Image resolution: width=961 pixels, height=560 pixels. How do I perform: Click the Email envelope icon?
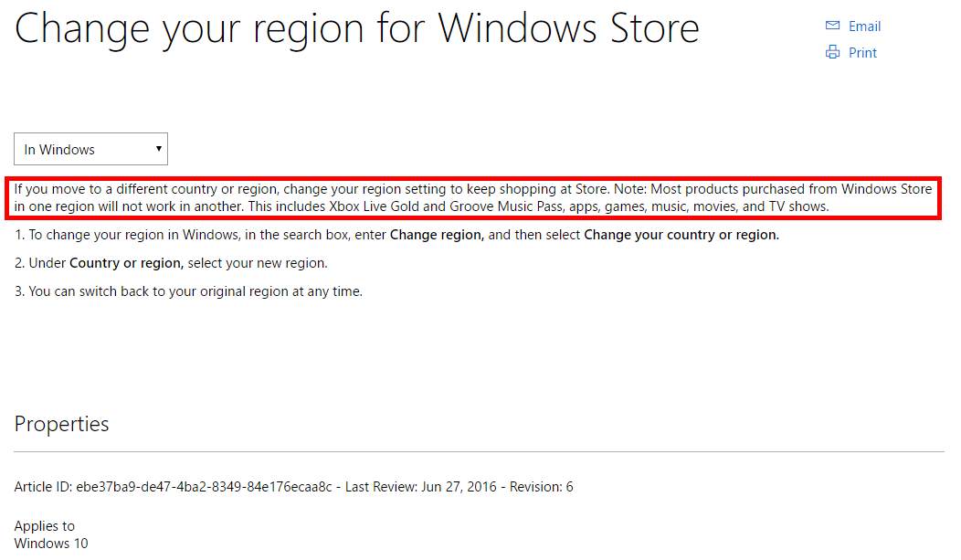(832, 26)
